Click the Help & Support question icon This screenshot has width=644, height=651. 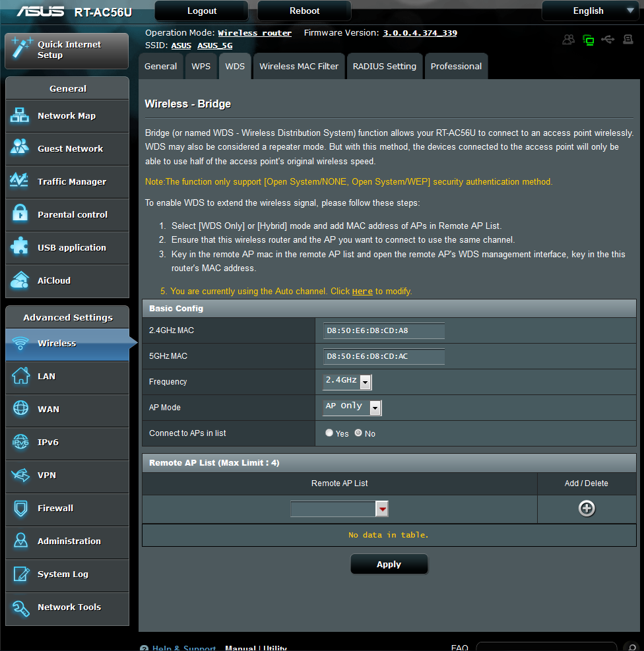(x=144, y=648)
